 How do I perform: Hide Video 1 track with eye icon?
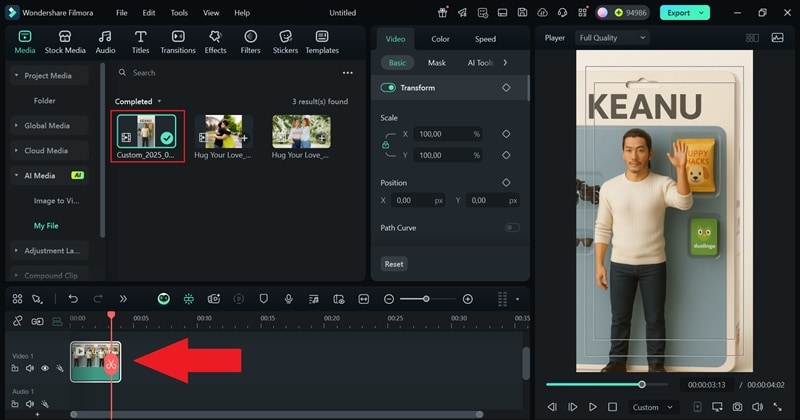click(45, 368)
